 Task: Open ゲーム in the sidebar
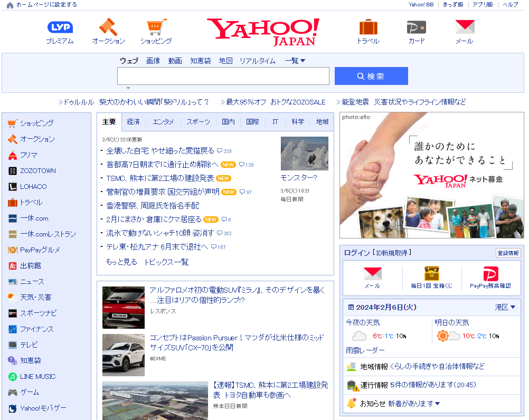coord(30,393)
